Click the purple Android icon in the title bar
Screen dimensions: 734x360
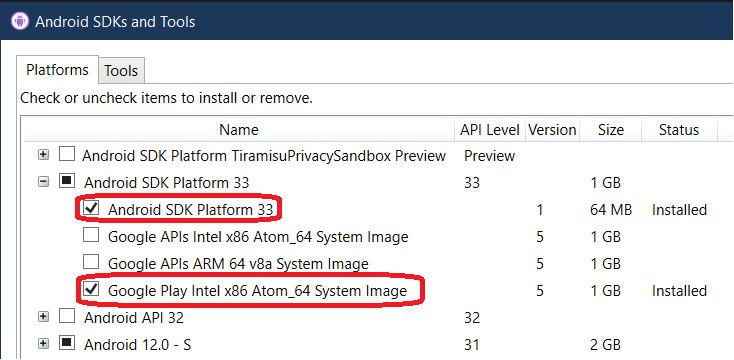coord(20,22)
